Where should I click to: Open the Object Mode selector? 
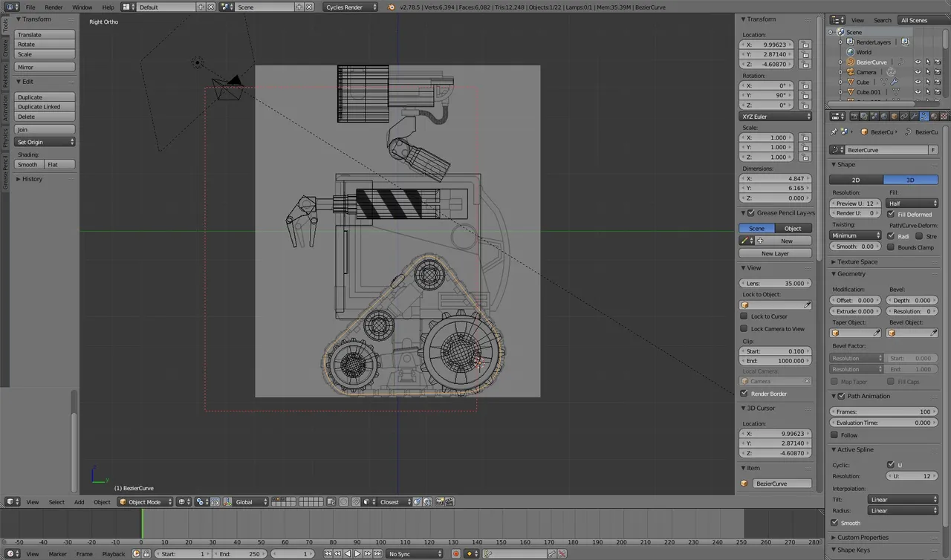pyautogui.click(x=146, y=502)
